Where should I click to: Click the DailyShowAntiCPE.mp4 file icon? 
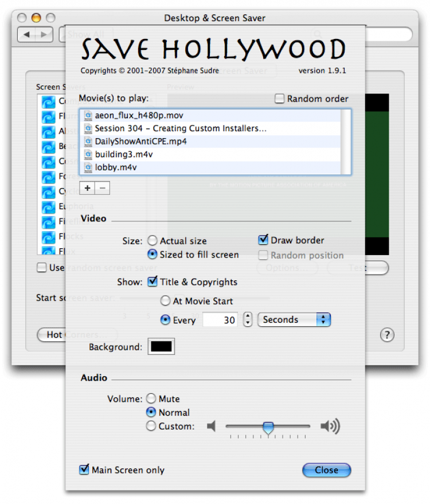click(88, 141)
